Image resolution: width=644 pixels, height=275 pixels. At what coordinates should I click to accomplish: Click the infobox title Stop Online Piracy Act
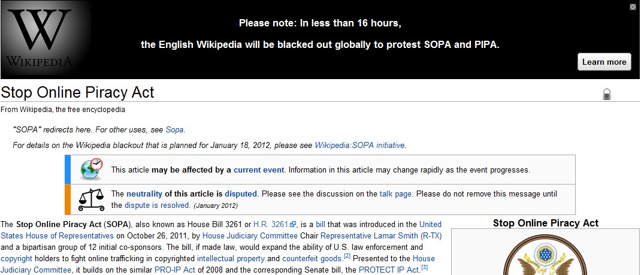(x=545, y=223)
